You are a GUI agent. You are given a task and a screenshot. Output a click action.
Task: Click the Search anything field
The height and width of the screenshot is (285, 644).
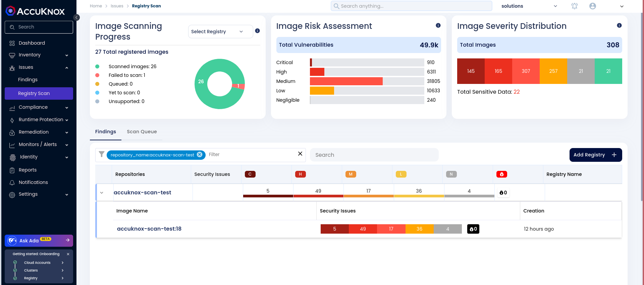click(x=412, y=6)
